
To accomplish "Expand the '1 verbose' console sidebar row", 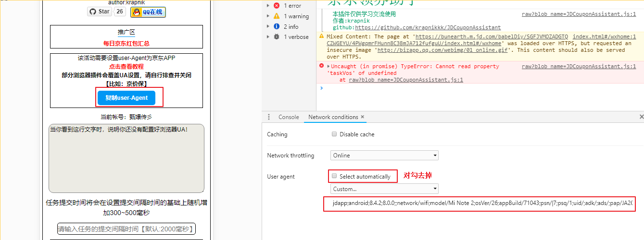I will (288, 37).
